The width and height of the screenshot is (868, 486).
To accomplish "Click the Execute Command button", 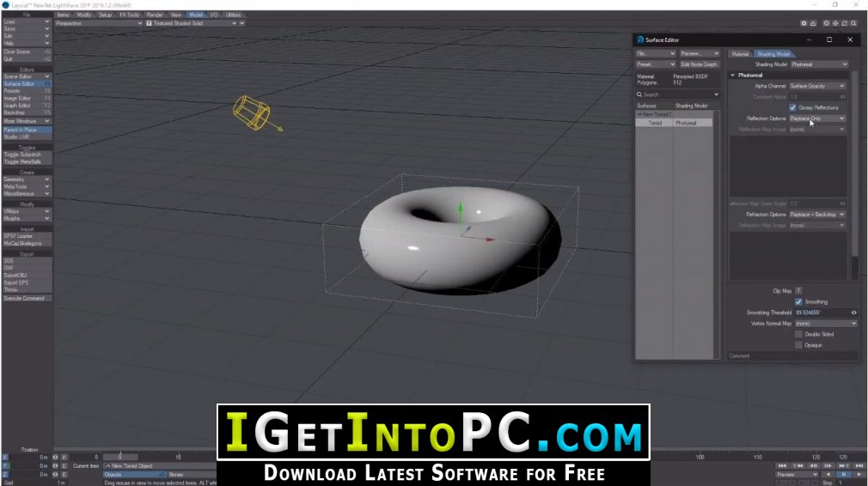I will tap(27, 298).
